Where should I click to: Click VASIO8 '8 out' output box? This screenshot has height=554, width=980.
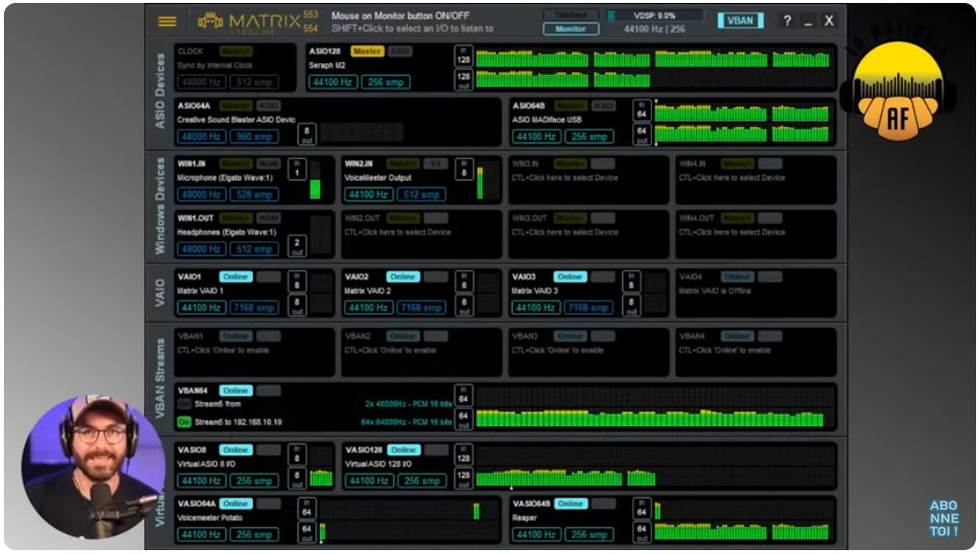click(297, 478)
